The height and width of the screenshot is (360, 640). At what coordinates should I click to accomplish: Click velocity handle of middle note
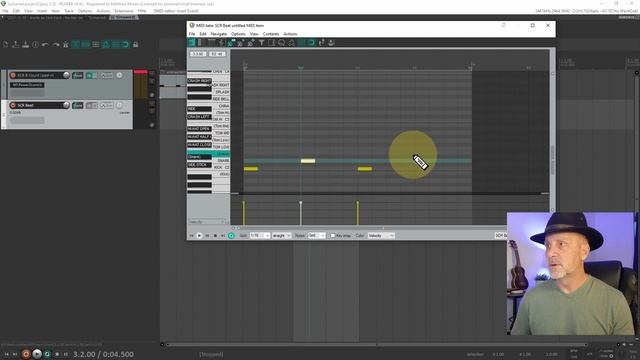301,202
